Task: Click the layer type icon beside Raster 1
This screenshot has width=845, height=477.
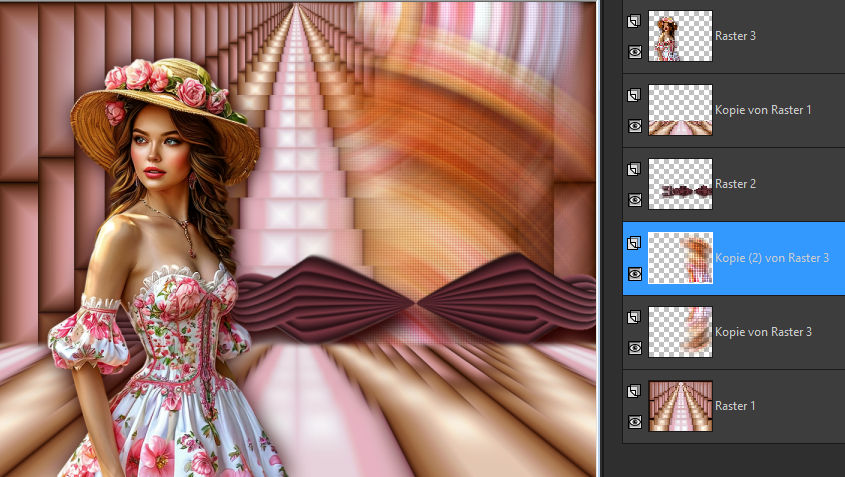Action: [x=634, y=391]
